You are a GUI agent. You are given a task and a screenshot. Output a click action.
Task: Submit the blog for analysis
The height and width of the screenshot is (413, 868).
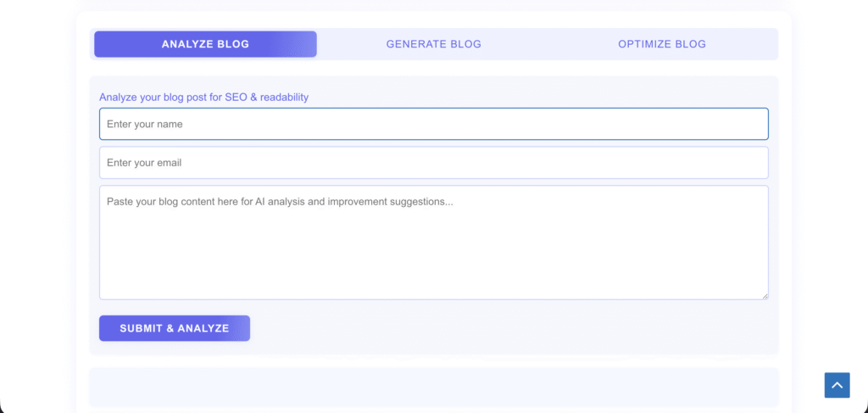[174, 328]
